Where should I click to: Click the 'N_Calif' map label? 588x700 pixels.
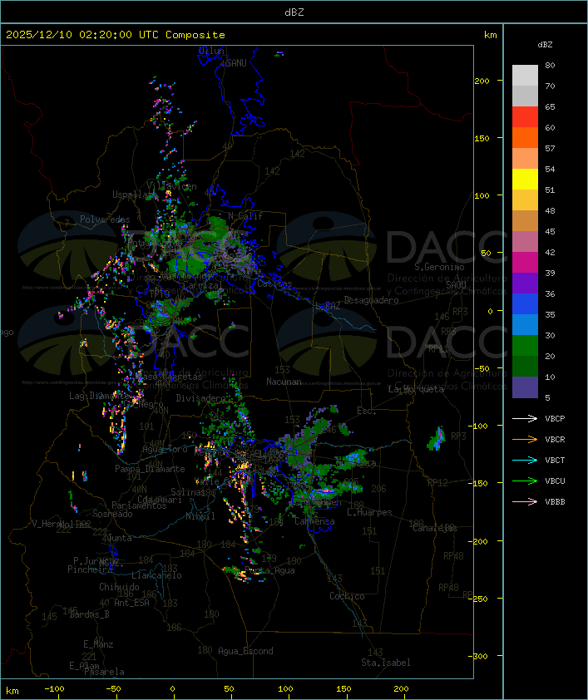(245, 215)
